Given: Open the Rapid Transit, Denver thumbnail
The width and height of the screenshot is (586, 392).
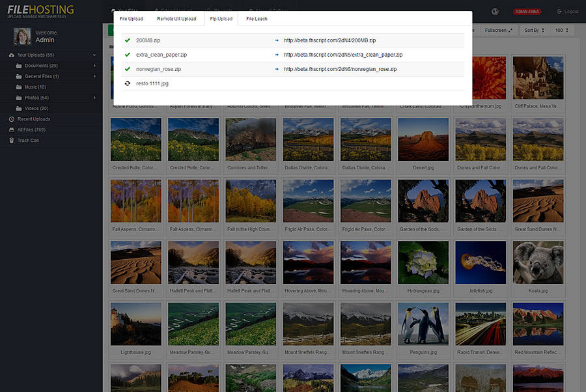Looking at the screenshot, I should coord(481,324).
